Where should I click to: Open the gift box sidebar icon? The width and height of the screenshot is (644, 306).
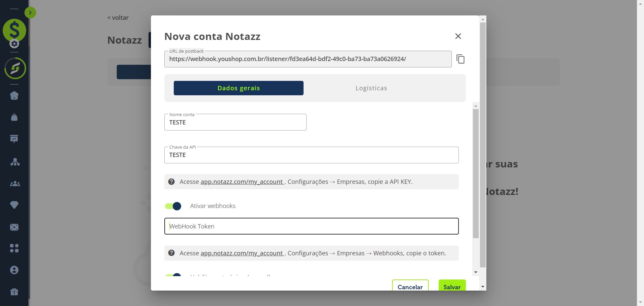tap(14, 292)
